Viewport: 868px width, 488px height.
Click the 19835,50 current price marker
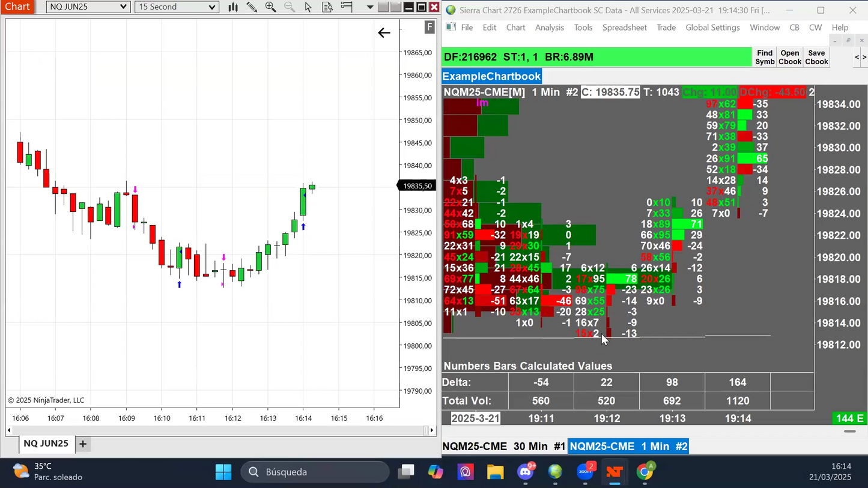pos(417,186)
